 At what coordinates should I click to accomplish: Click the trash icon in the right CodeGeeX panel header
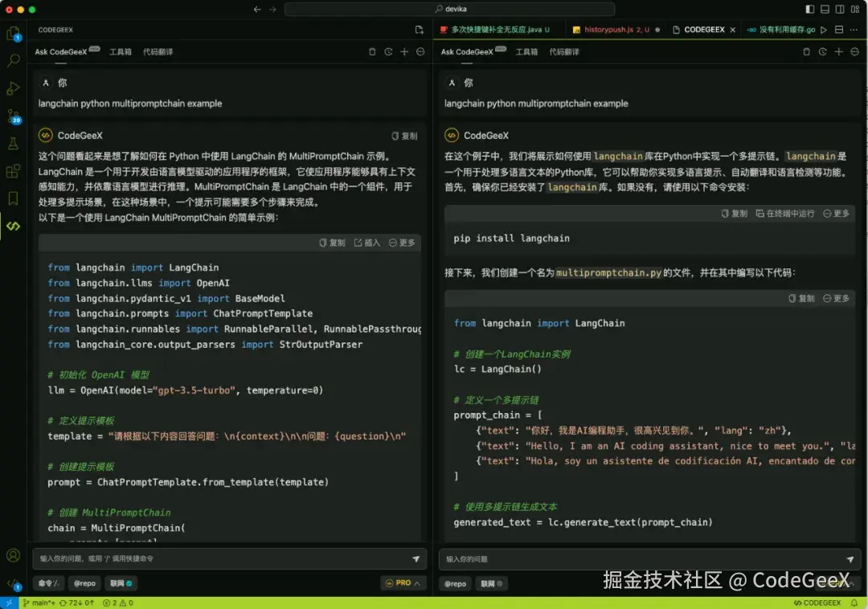807,51
